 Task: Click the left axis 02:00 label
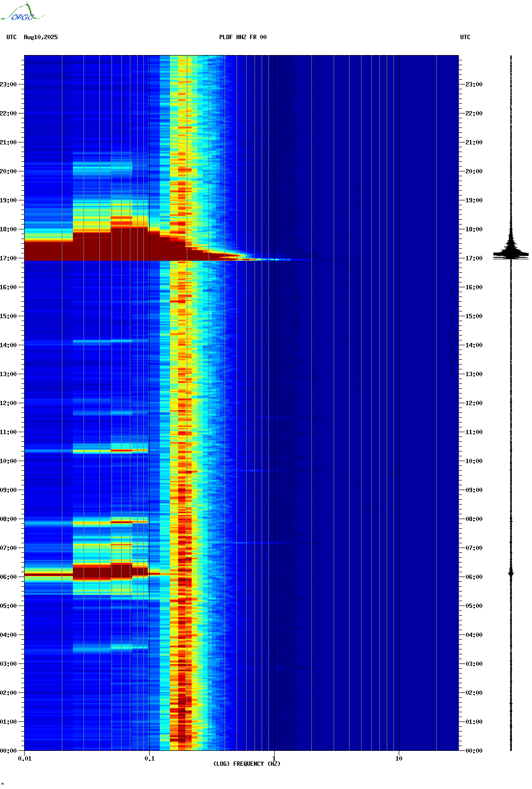(8, 693)
